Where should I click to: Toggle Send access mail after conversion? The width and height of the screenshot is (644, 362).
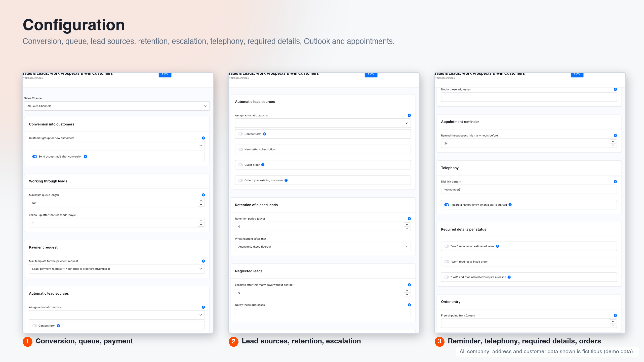[34, 157]
